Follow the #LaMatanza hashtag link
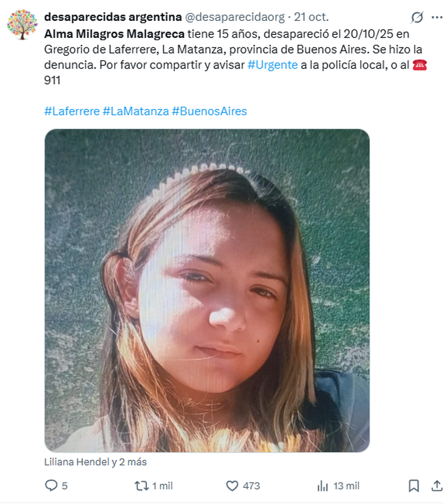This screenshot has height=504, width=443. (136, 111)
